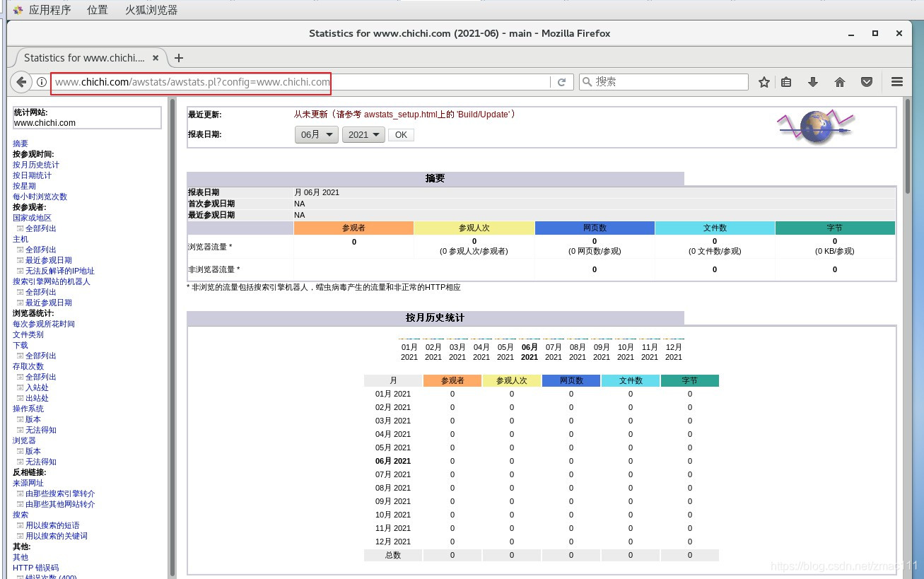Click the icon beside 出站处
The width and height of the screenshot is (924, 579).
(20, 398)
